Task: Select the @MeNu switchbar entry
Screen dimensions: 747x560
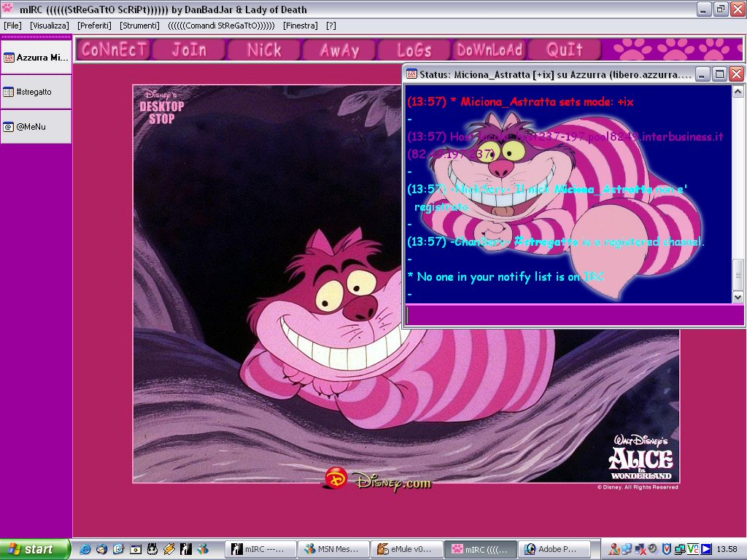Action: point(36,126)
